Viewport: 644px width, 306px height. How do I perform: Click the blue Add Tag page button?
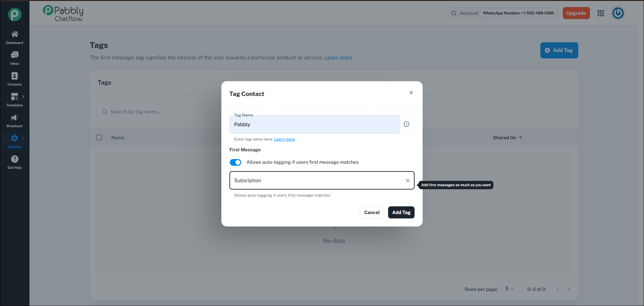[559, 50]
